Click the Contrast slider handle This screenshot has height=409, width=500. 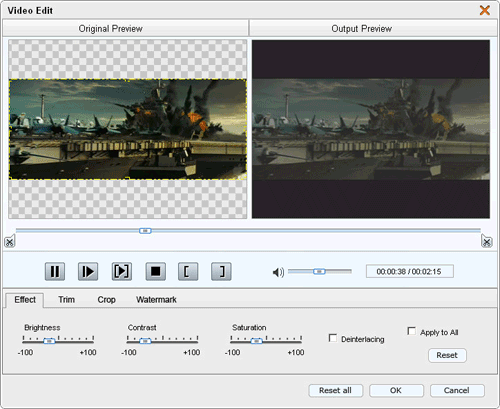tap(145, 341)
